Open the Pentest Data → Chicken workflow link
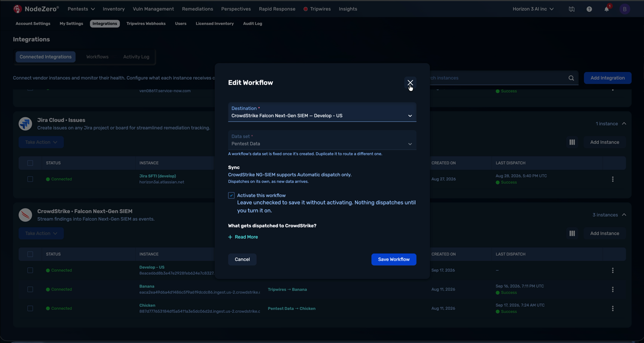Image resolution: width=644 pixels, height=343 pixels. pyautogui.click(x=292, y=308)
